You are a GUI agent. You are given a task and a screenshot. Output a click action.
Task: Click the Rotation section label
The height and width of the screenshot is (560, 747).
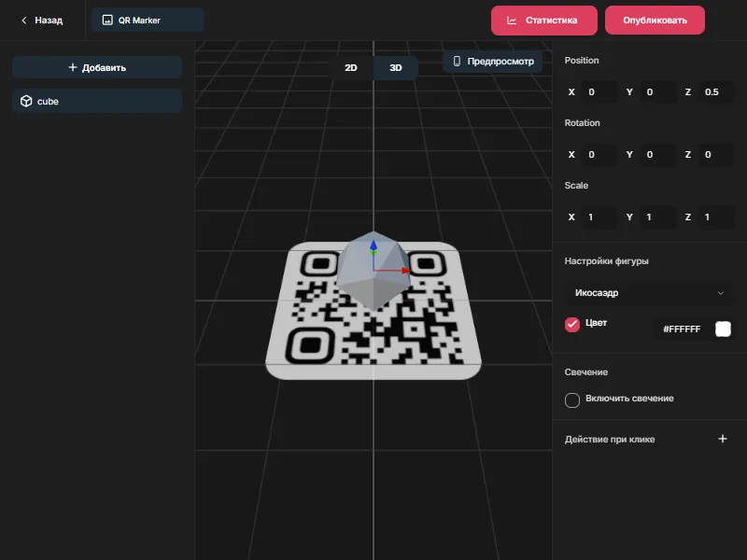pos(582,123)
